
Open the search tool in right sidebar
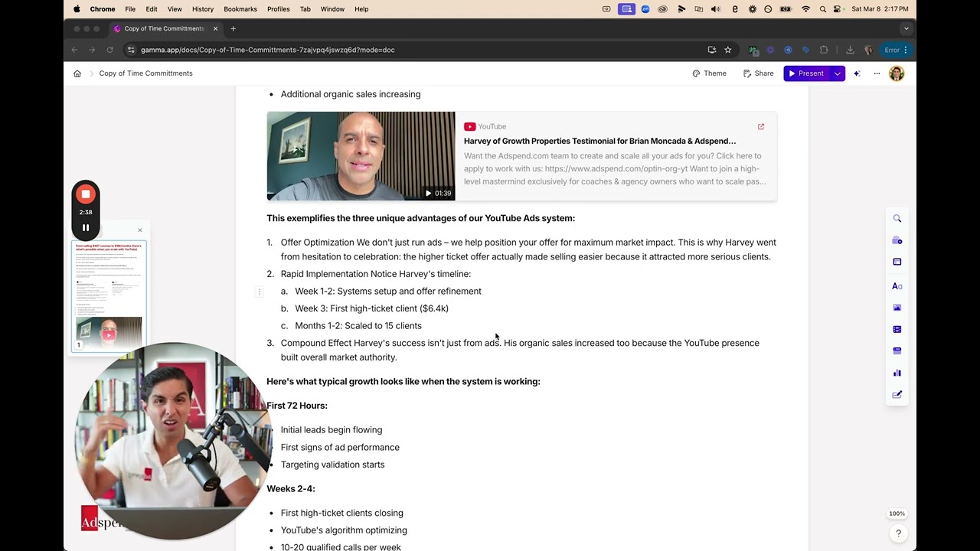click(897, 219)
